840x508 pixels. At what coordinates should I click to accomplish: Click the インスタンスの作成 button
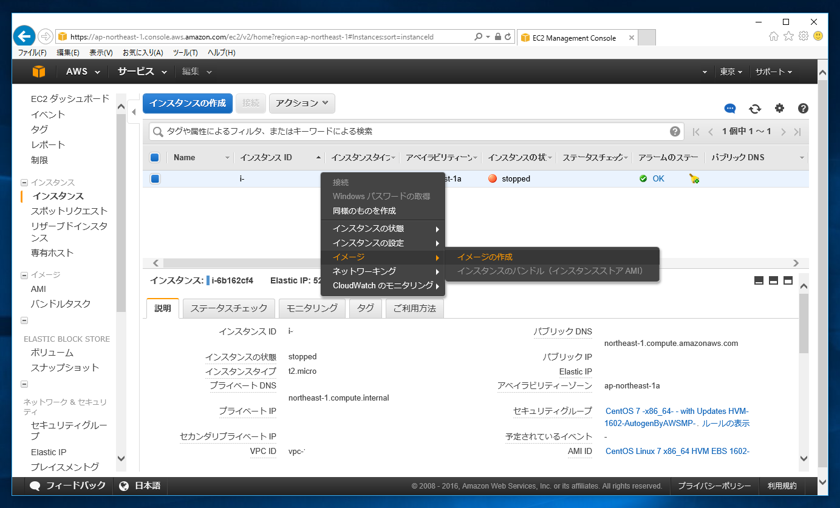[188, 103]
